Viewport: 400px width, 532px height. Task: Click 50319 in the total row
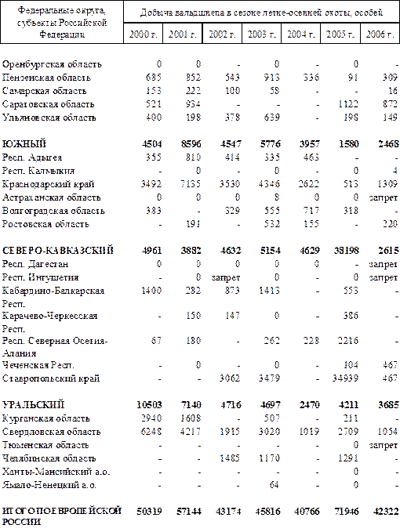click(x=149, y=511)
